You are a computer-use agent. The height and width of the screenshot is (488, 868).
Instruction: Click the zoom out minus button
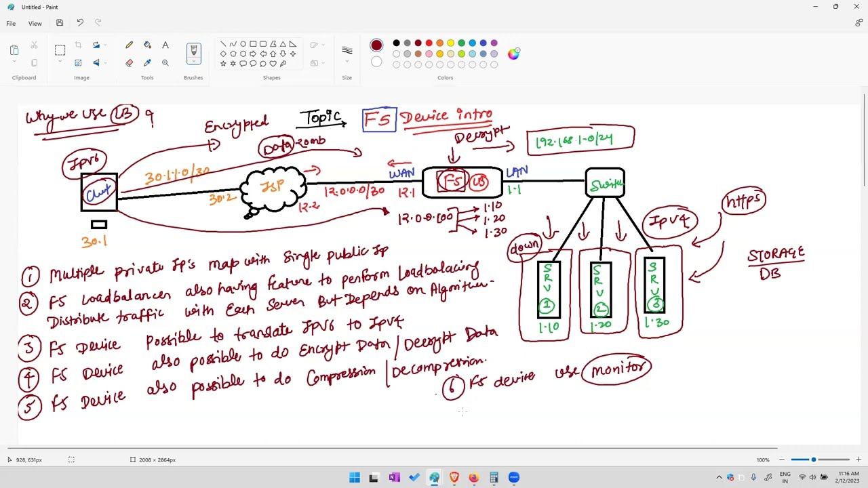[781, 460]
